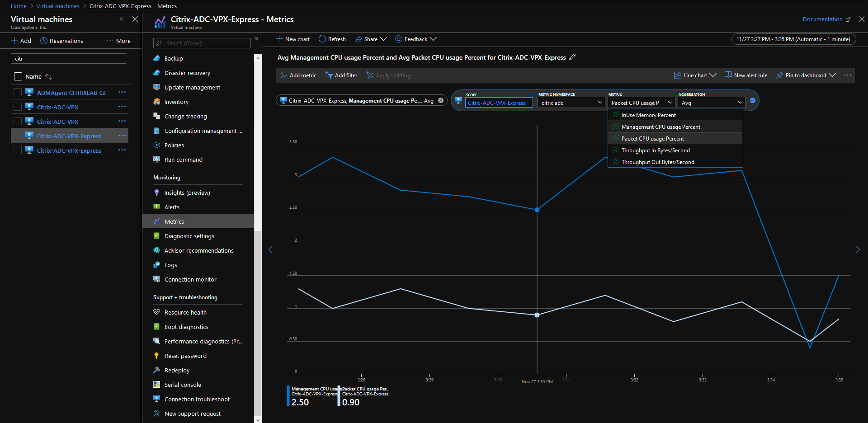Select InUse Memory Percent metric
The image size is (868, 423).
pyautogui.click(x=675, y=115)
